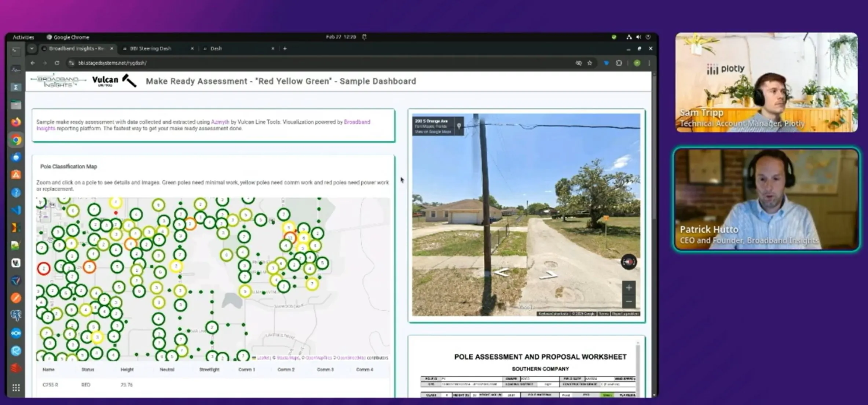Select Broadband Insights browser tab
Image resolution: width=868 pixels, height=405 pixels.
coord(77,48)
